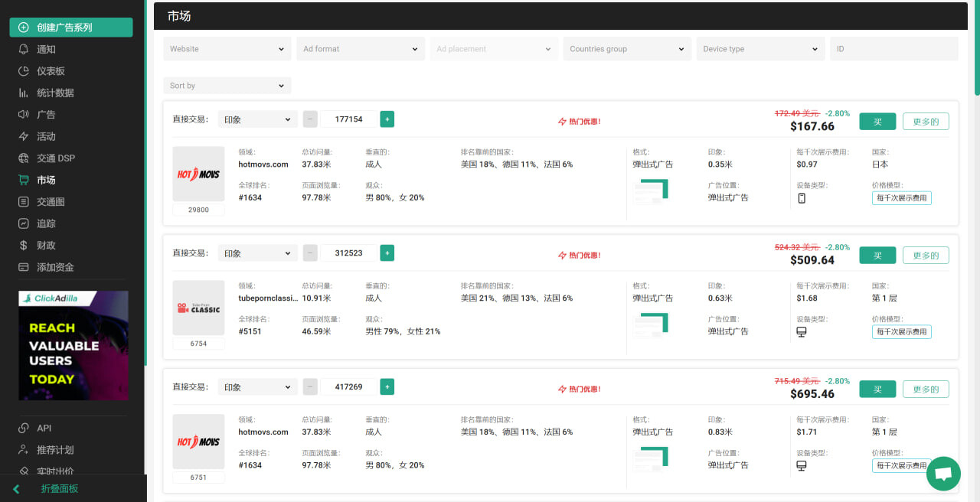Click the ClickAdilla banner advertisement
The height and width of the screenshot is (502, 980).
tap(73, 345)
